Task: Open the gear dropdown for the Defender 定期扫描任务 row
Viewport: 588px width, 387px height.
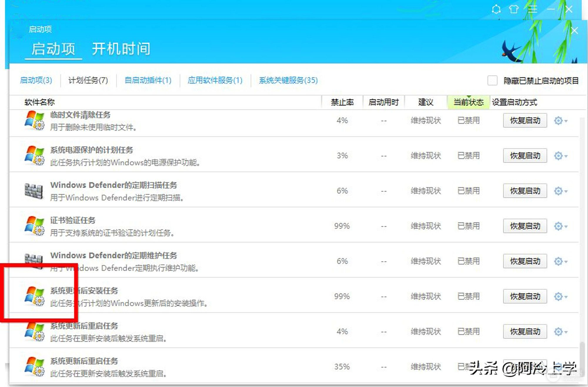Action: pos(560,191)
